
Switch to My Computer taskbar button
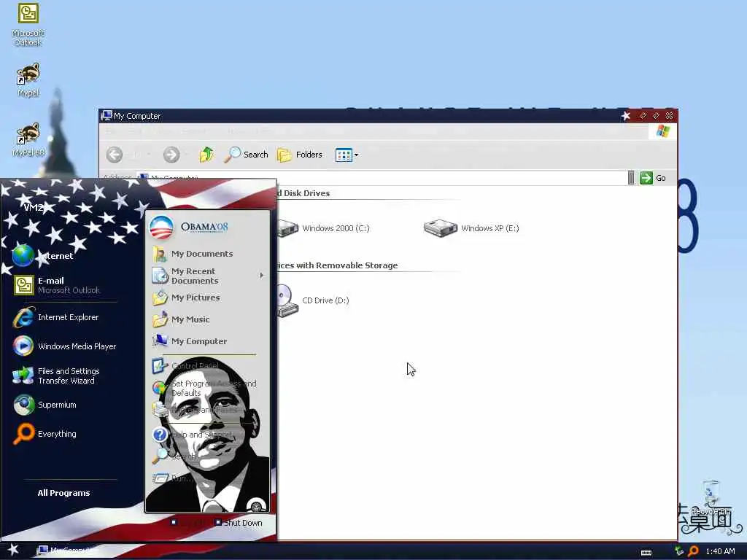click(x=66, y=551)
